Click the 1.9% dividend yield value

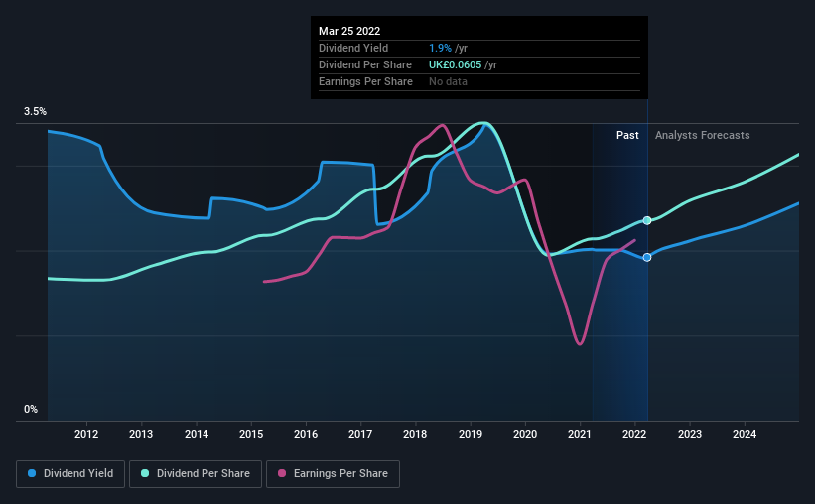click(x=440, y=48)
